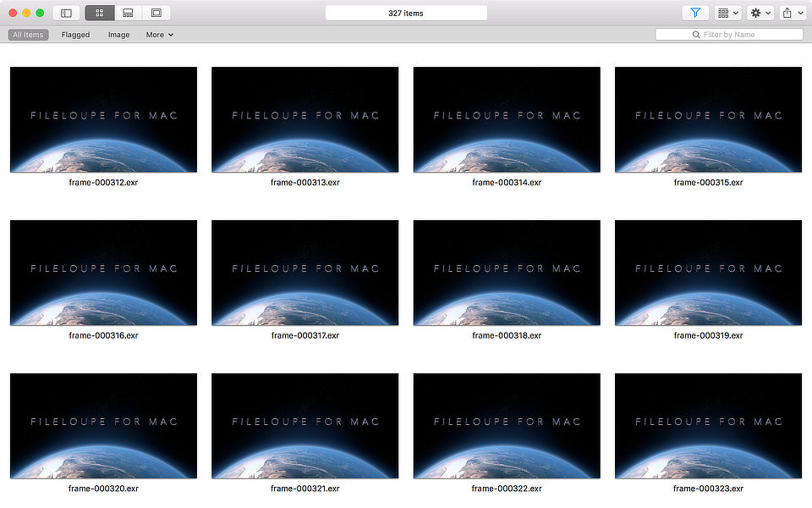The height and width of the screenshot is (508, 812).
Task: Click the thumbnail arrangement icon
Action: pyautogui.click(x=723, y=12)
